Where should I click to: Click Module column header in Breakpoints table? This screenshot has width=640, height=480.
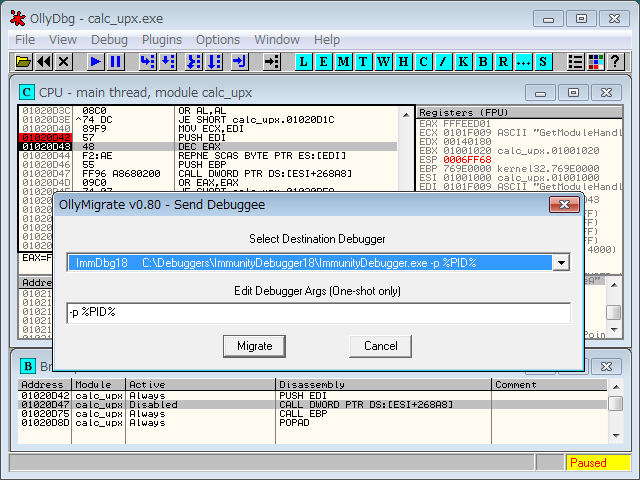98,384
